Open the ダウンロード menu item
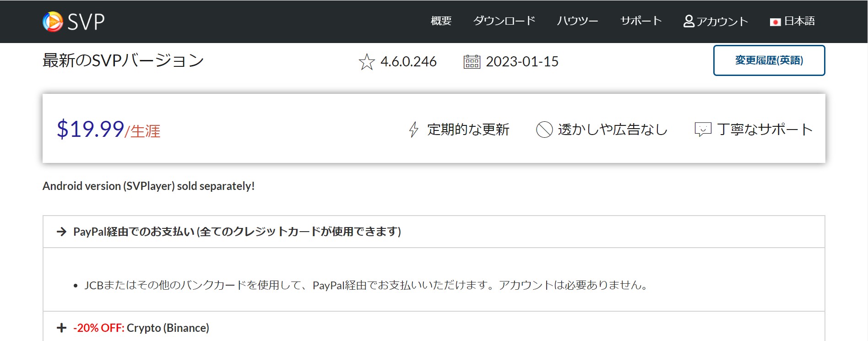Image resolution: width=868 pixels, height=341 pixels. (504, 21)
